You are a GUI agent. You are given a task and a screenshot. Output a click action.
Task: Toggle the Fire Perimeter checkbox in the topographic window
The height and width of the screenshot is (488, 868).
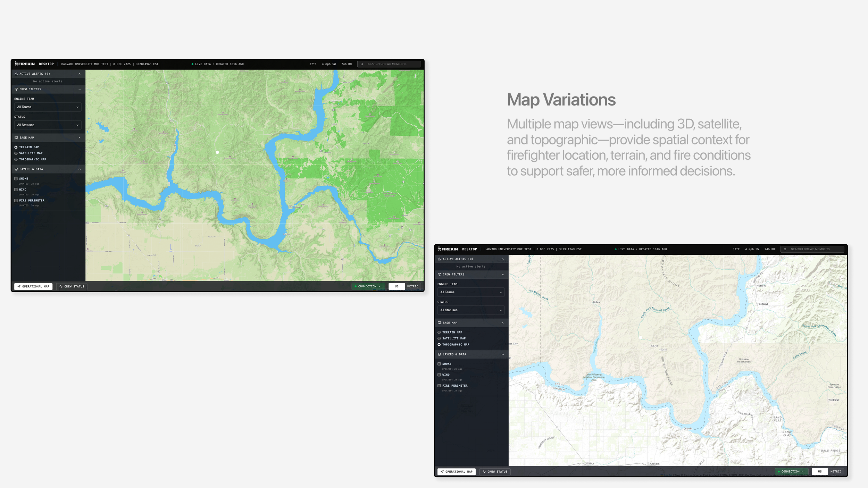439,386
